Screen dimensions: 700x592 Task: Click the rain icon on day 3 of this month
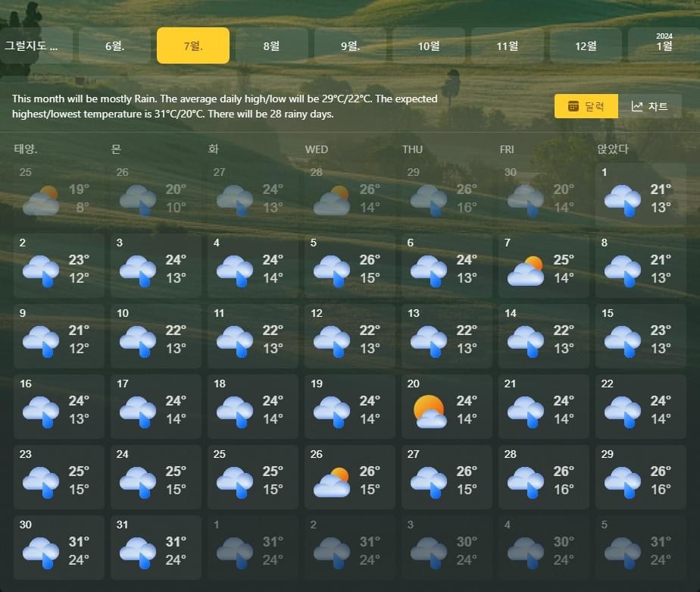(138, 271)
